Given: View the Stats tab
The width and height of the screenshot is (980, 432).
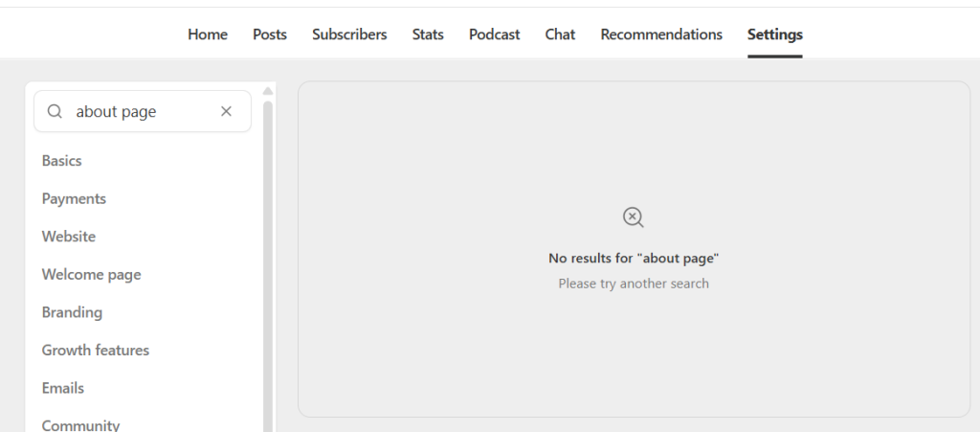Looking at the screenshot, I should (428, 34).
